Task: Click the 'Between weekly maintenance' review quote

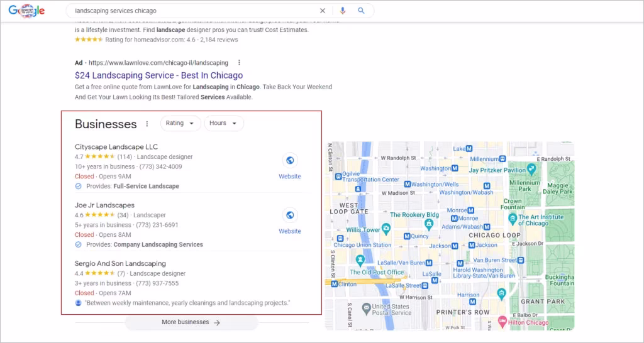Action: click(187, 303)
